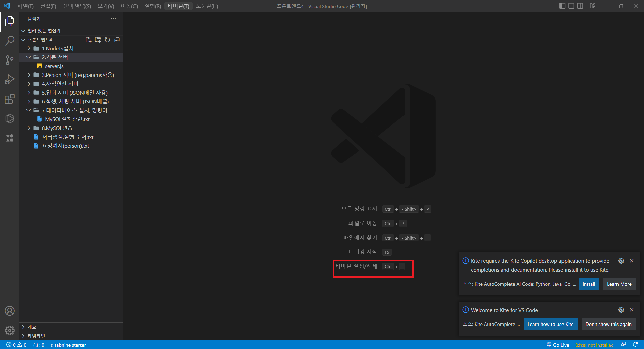Toggle bottom panel layout icon

[571, 6]
